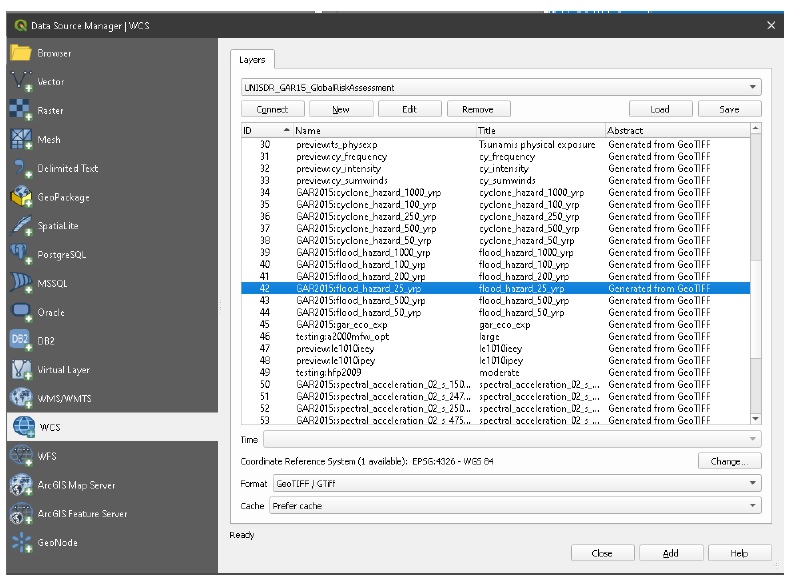Open the Virtual Layer icon
This screenshot has width=790, height=587.
click(21, 369)
